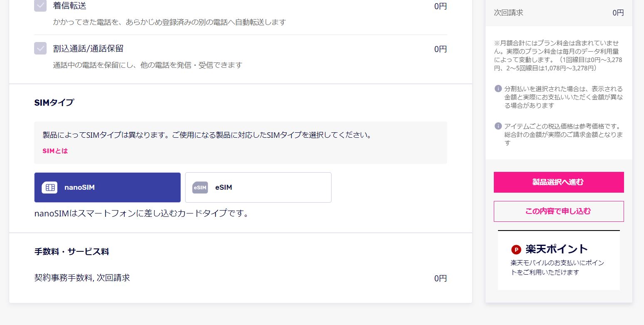Click 製品選択へ進む button
Screen dimensions: 644x325
point(559,182)
